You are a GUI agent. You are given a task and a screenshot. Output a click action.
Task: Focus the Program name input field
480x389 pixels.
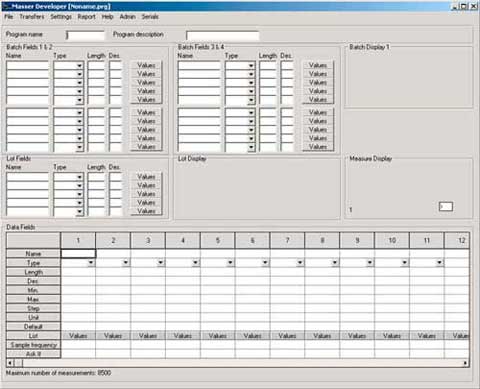tap(85, 35)
